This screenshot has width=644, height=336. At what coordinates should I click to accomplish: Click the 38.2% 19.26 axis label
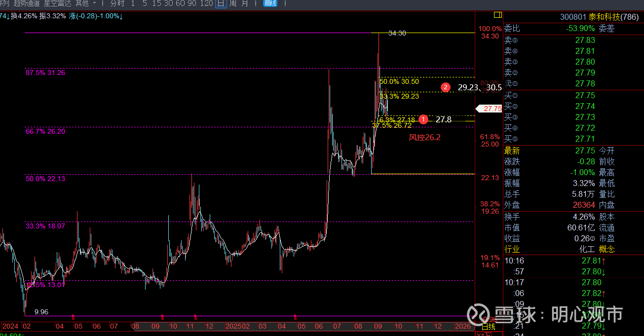coord(490,208)
